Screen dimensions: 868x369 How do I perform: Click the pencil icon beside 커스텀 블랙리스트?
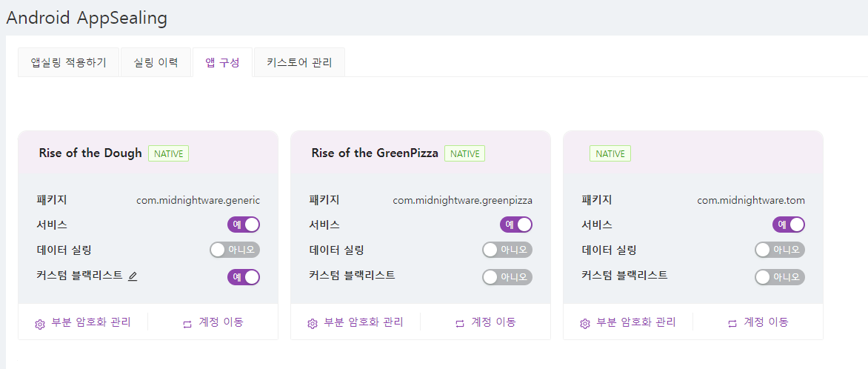tap(133, 276)
